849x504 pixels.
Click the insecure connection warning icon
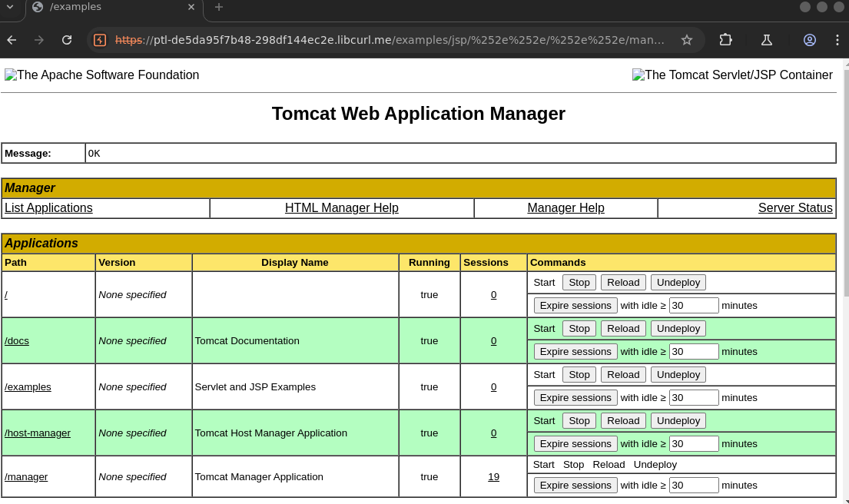click(x=100, y=40)
